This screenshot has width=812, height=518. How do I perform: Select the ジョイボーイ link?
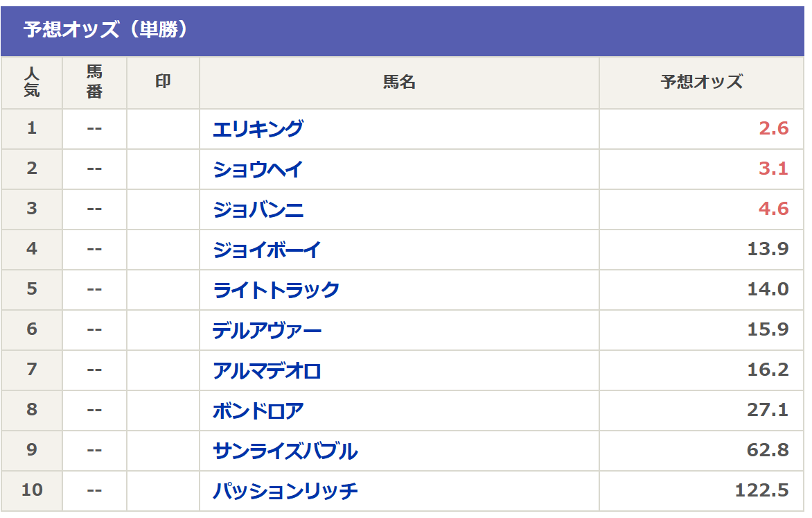pyautogui.click(x=267, y=250)
